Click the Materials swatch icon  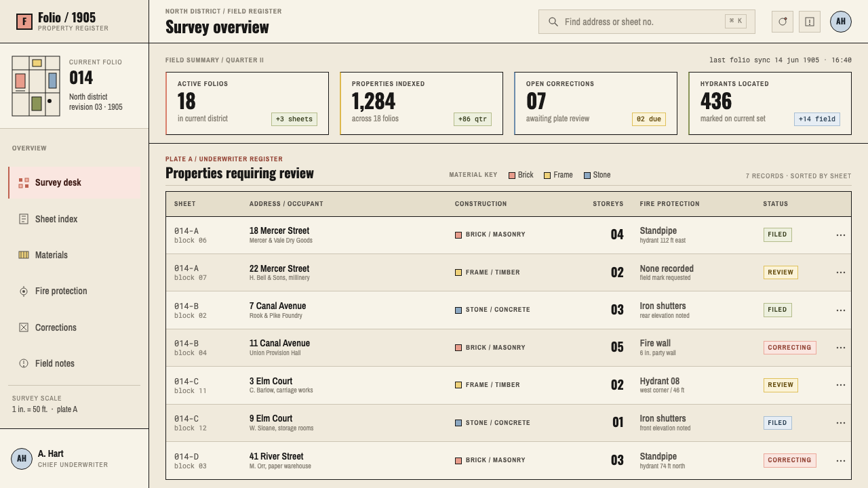24,255
